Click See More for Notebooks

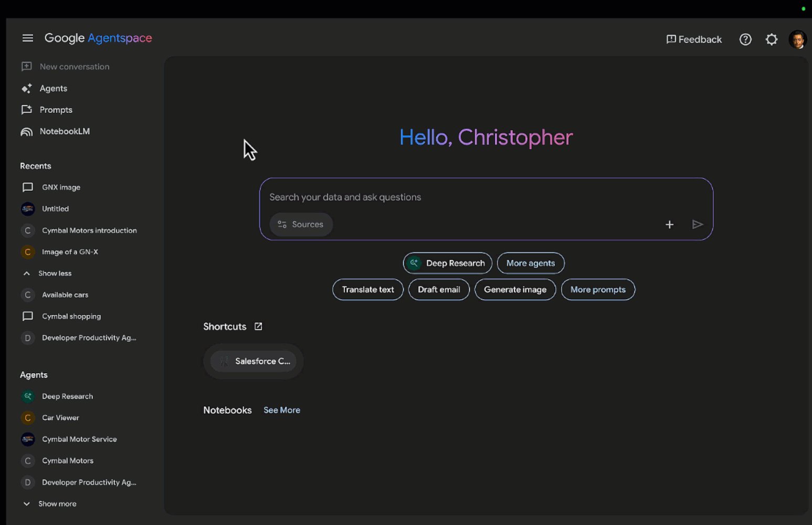pyautogui.click(x=282, y=410)
